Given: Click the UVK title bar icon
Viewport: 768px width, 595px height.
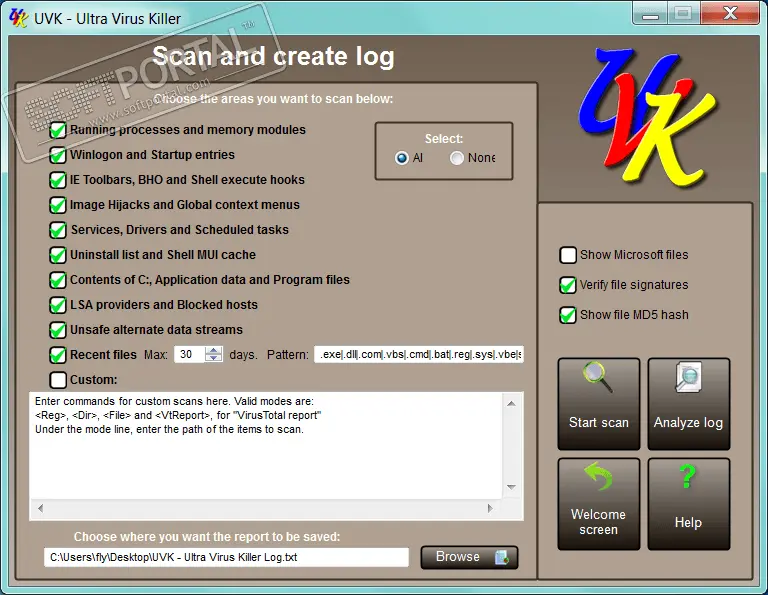Looking at the screenshot, I should (19, 19).
